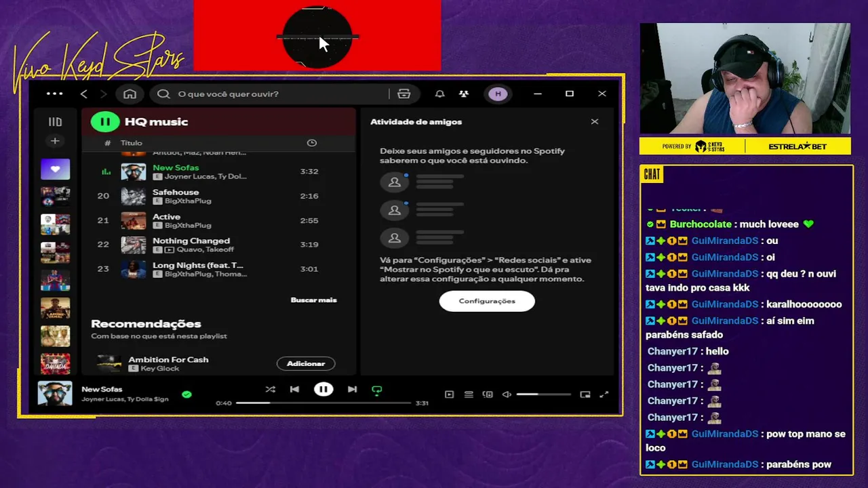Click chat message 'parabéns pow'
The height and width of the screenshot is (488, 868).
[x=798, y=464]
